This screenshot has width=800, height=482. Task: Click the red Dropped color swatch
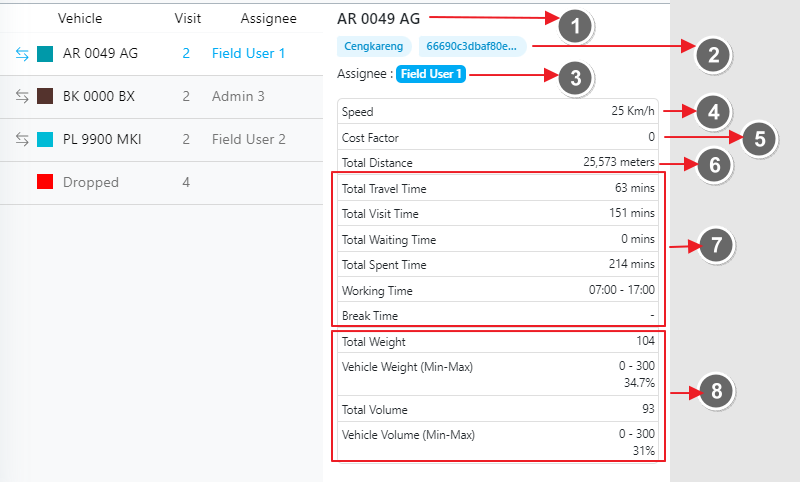[x=45, y=183]
